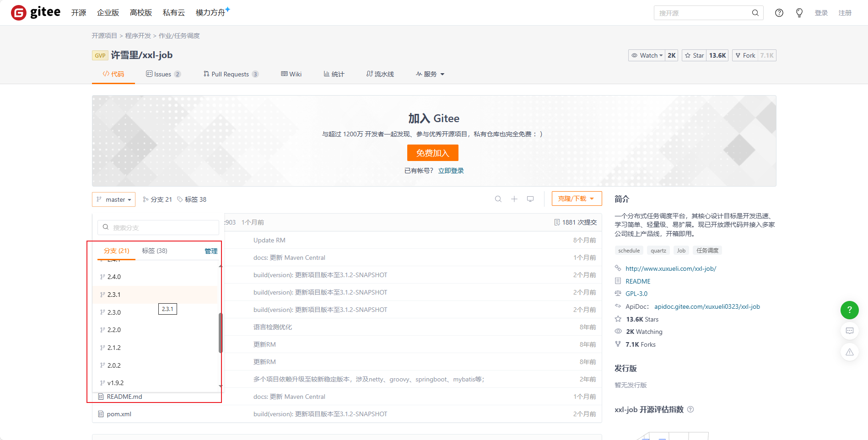
Task: Click the floating feedback chat icon
Action: [850, 331]
